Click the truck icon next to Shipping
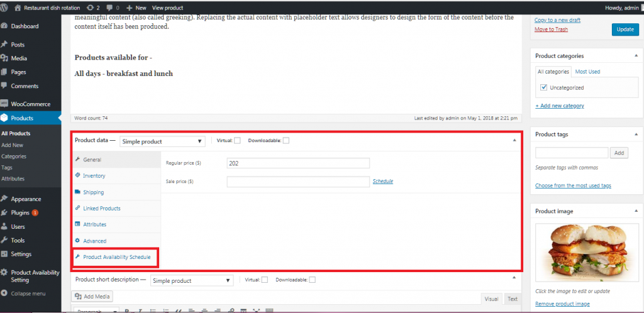The image size is (644, 313). coord(77,192)
